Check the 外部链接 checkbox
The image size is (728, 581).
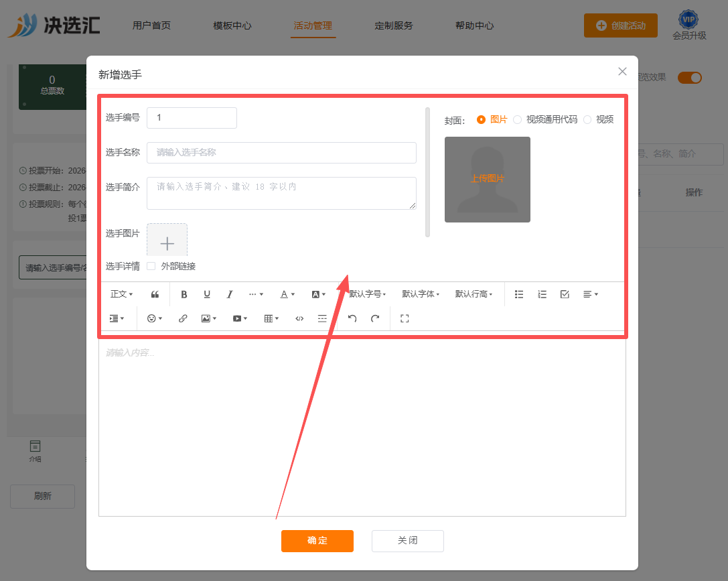(x=151, y=266)
